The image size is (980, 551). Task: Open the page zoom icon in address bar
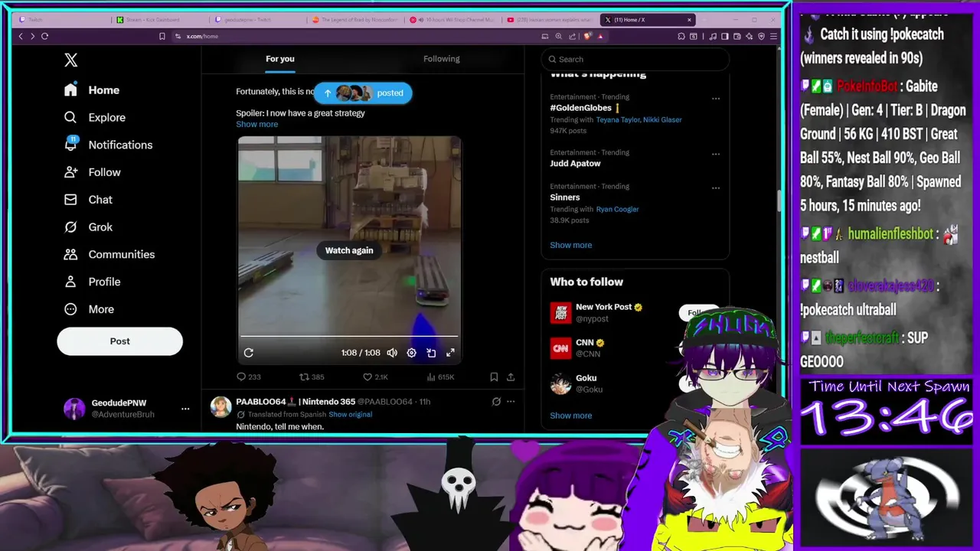(x=558, y=36)
